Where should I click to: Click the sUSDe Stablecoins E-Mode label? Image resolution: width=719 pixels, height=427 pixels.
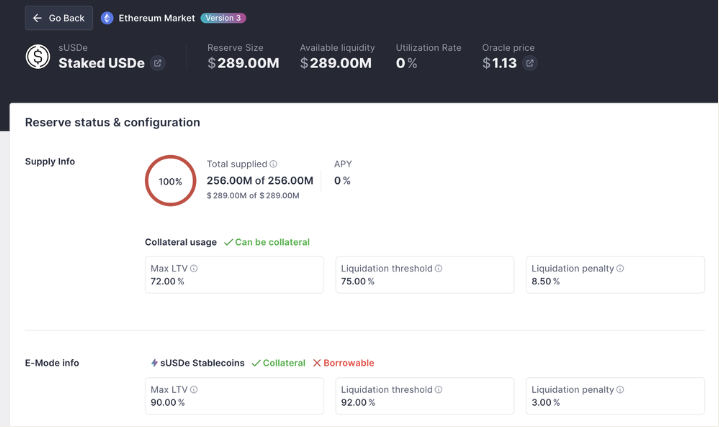(x=197, y=363)
